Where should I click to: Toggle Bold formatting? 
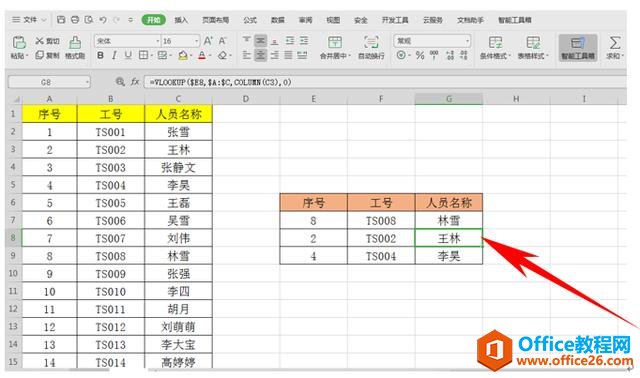100,55
